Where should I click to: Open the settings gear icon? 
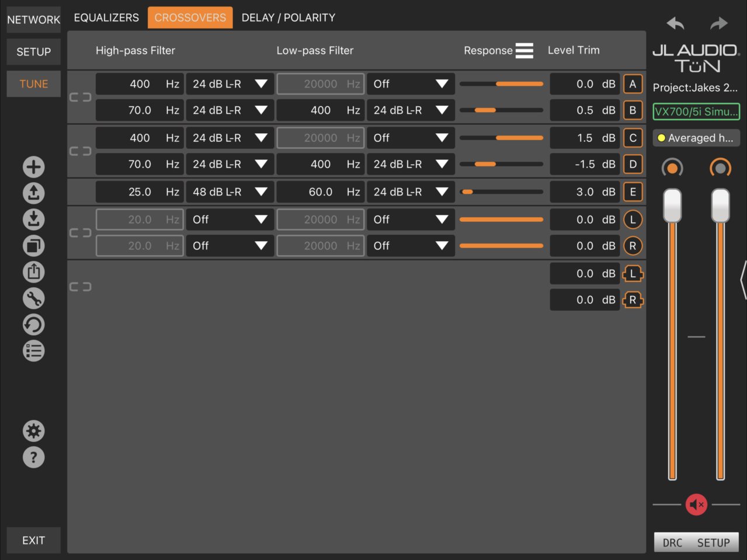coord(33,431)
